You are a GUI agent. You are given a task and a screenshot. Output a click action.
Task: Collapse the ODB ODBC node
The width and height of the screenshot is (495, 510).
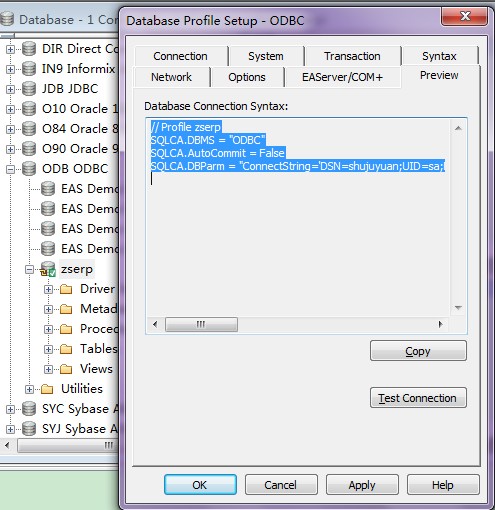point(10,169)
